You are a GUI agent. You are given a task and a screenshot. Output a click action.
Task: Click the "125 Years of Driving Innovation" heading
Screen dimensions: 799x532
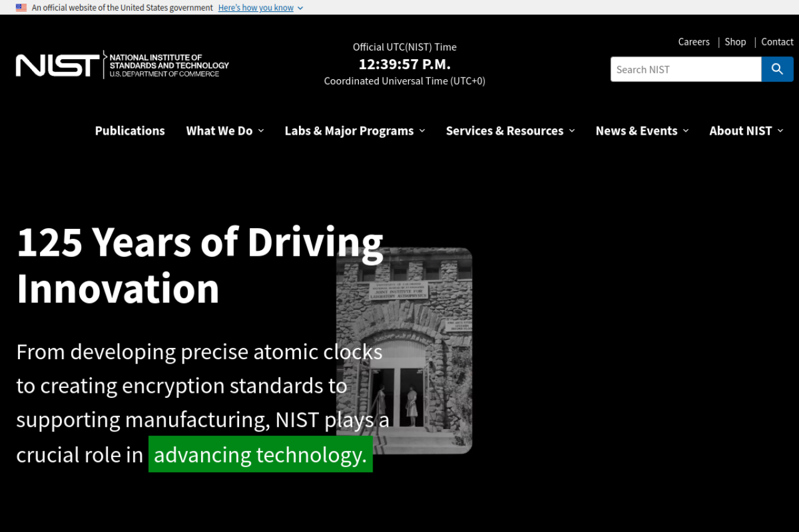point(200,265)
